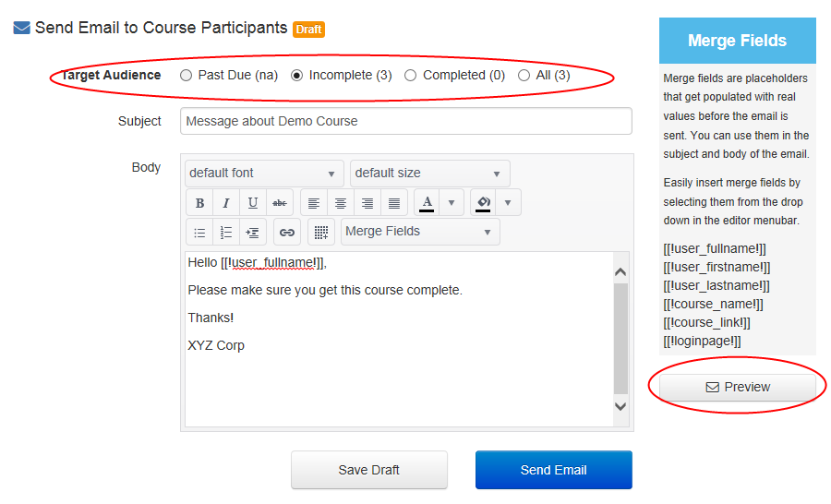831x504 pixels.
Task: Insert a numbered list
Action: coord(226,232)
